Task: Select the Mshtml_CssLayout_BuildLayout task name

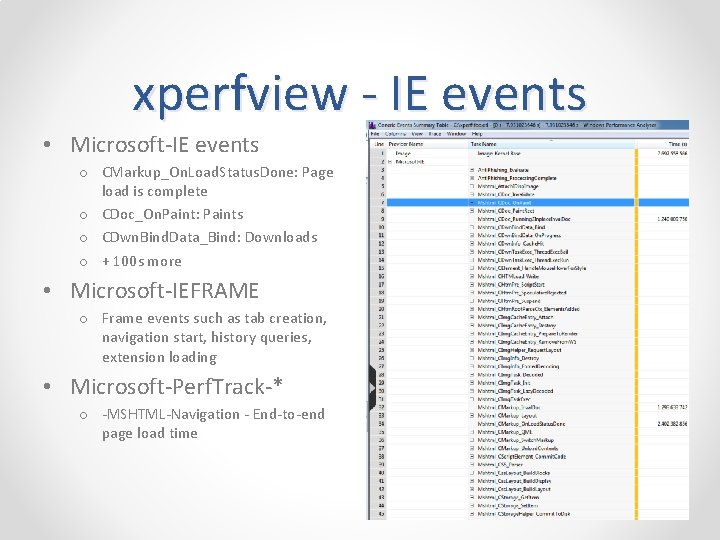Action: point(514,489)
